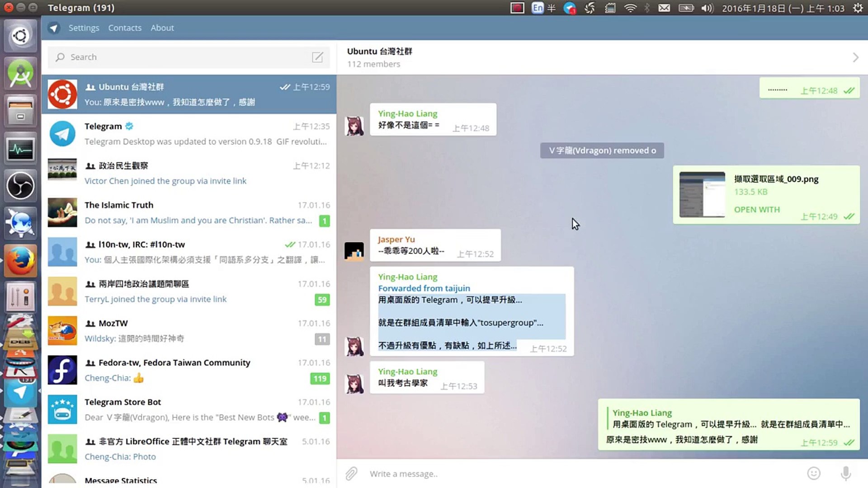Image resolution: width=868 pixels, height=488 pixels.
Task: Open the Contacts menu
Action: click(125, 28)
